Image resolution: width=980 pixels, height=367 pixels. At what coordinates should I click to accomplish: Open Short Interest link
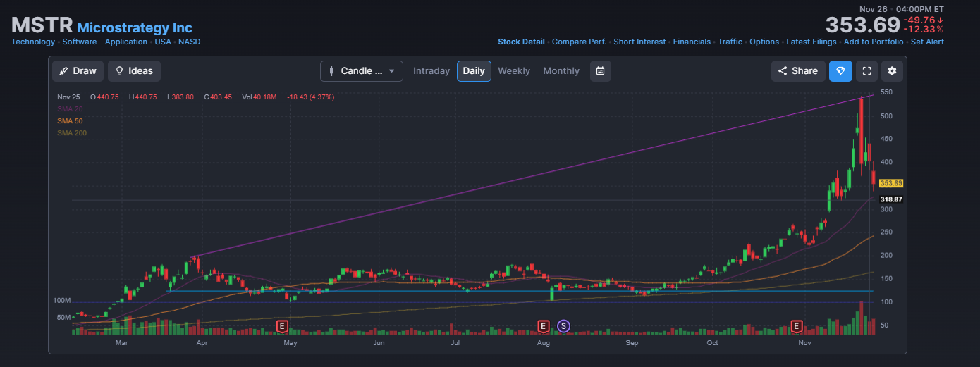pyautogui.click(x=639, y=42)
